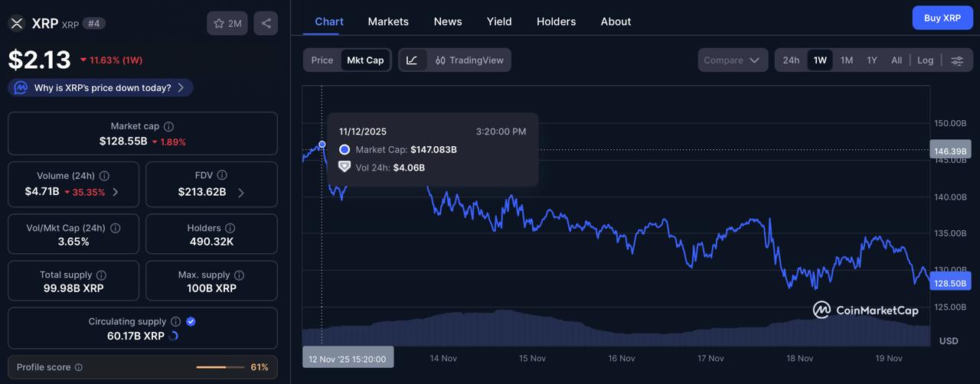The image size is (980, 384).
Task: Click the share icon button
Action: [266, 24]
